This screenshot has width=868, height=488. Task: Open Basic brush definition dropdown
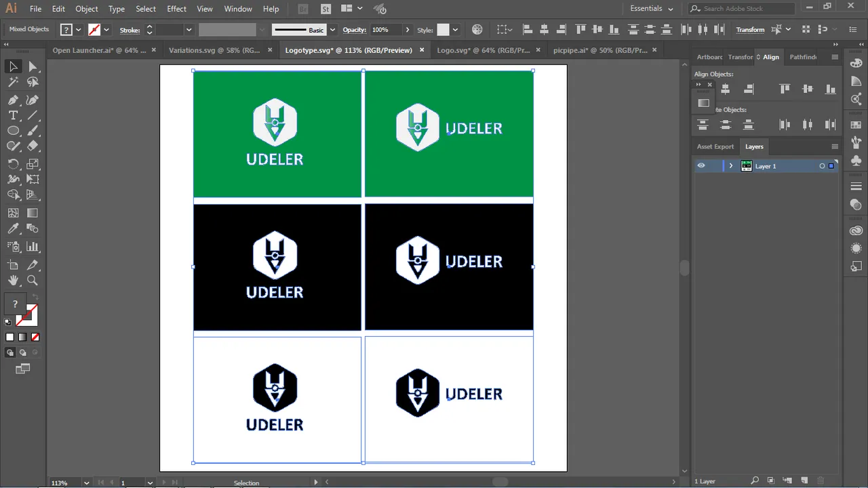[332, 30]
